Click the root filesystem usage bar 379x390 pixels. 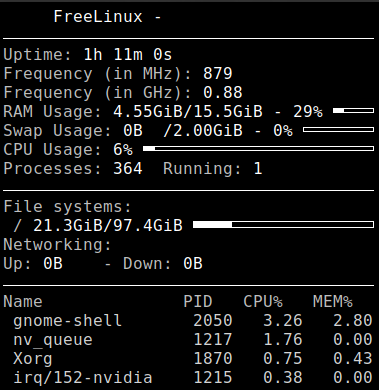283,225
